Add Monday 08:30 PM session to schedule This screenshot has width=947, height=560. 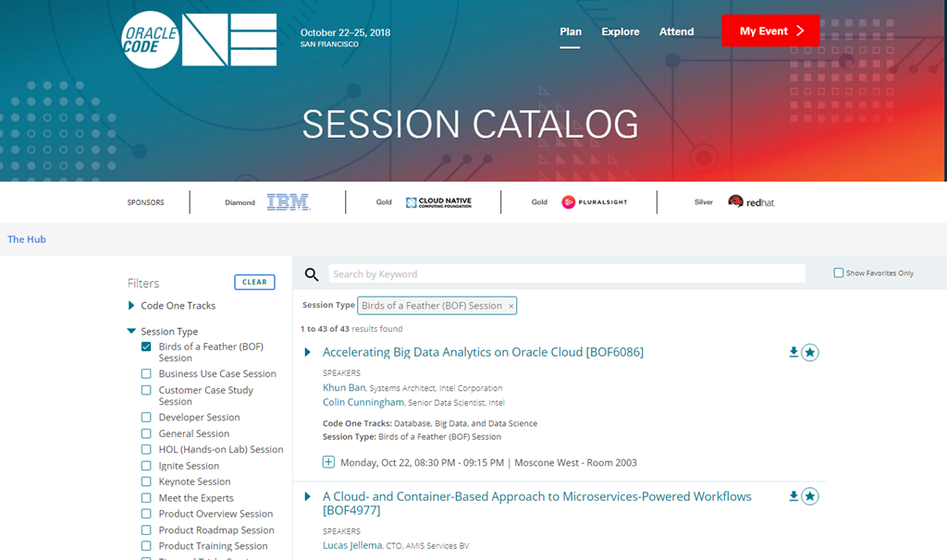click(x=328, y=462)
